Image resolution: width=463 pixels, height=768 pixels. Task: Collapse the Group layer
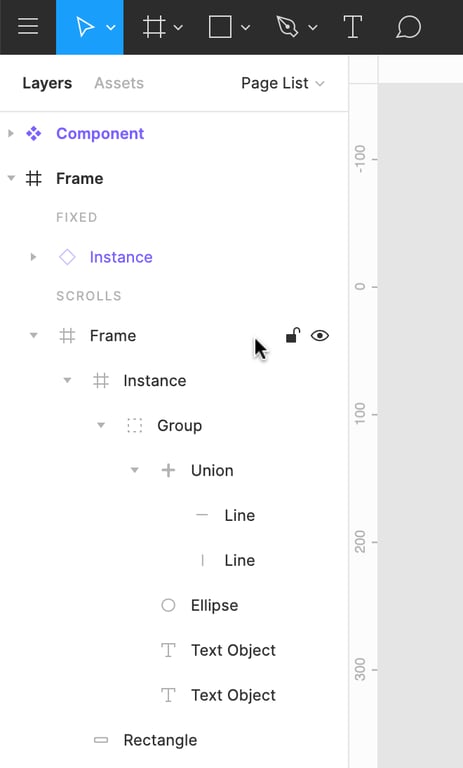coord(101,425)
